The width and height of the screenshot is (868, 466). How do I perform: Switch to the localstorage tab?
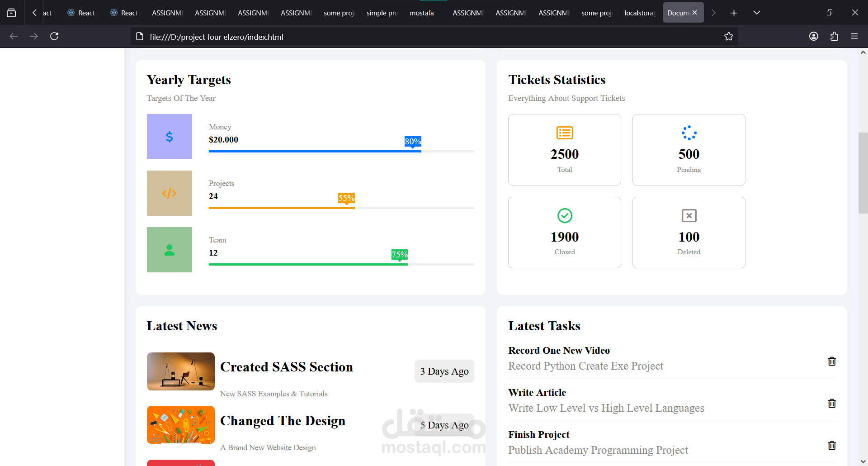point(639,13)
